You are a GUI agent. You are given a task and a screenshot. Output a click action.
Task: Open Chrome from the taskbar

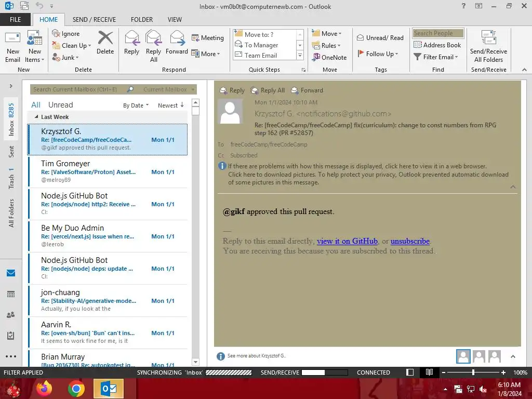point(76,389)
